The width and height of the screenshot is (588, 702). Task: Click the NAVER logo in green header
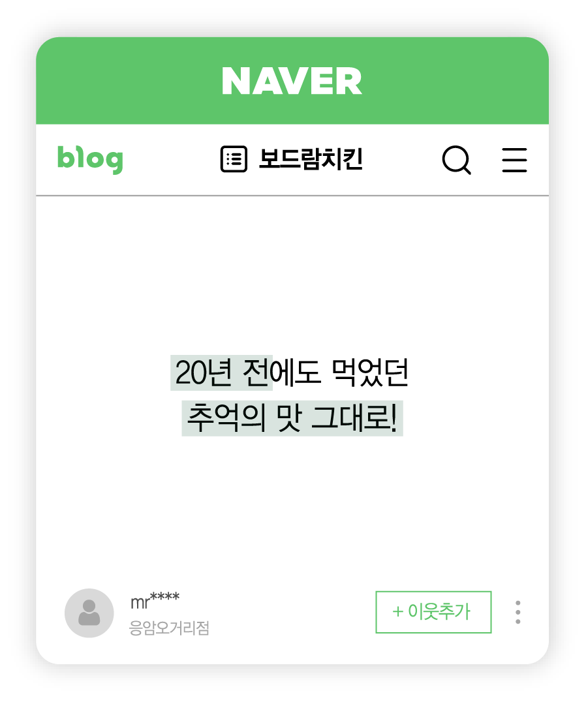[x=292, y=81]
